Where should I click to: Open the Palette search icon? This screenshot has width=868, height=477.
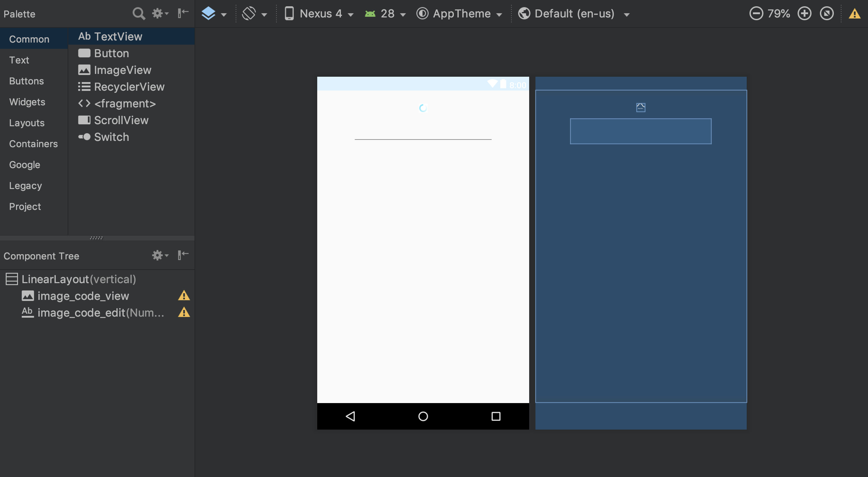point(138,14)
